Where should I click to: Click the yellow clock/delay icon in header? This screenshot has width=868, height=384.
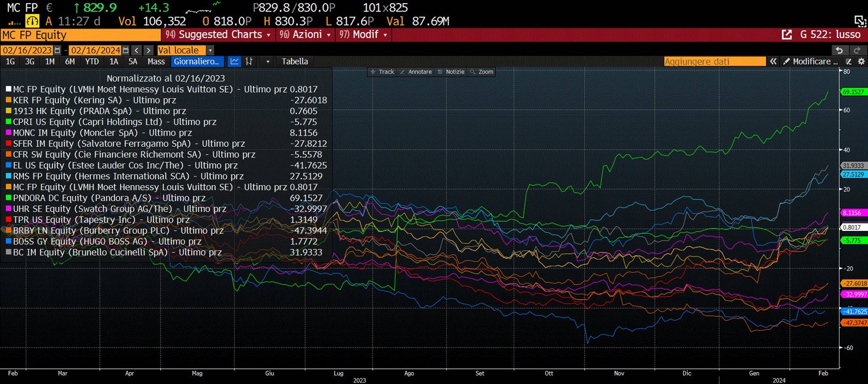32,21
